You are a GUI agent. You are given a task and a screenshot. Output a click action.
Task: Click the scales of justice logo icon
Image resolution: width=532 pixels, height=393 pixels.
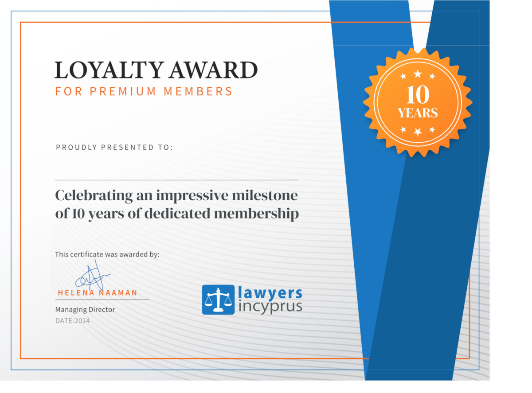tap(218, 300)
